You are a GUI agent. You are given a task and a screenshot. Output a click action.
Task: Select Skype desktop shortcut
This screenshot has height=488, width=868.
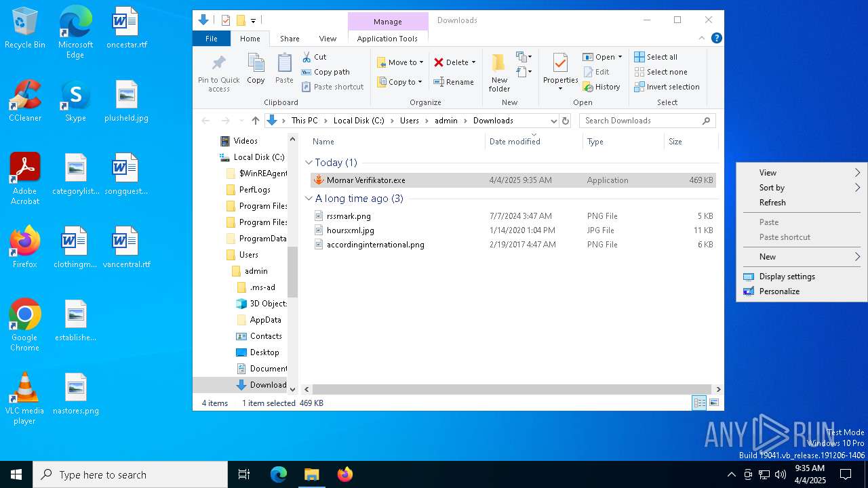coord(75,101)
